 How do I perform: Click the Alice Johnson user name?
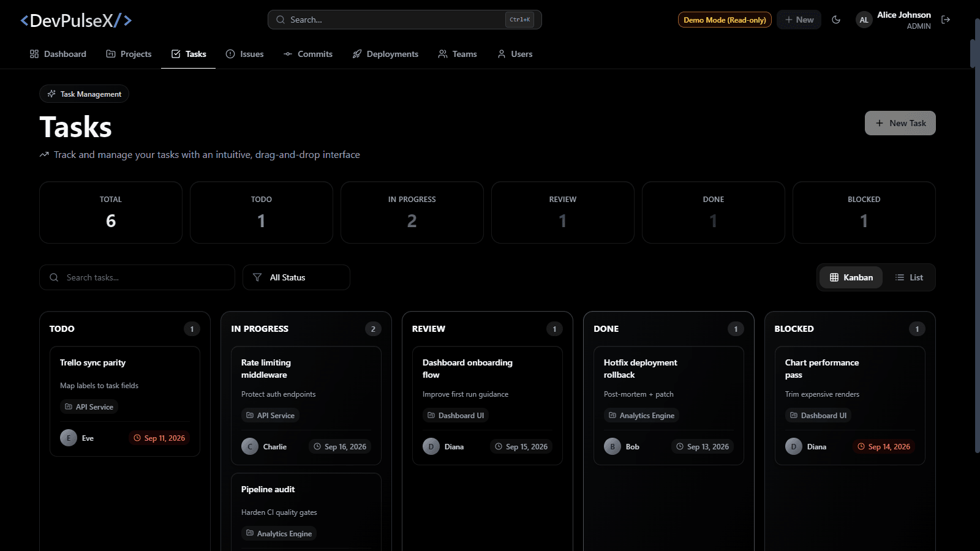[903, 15]
